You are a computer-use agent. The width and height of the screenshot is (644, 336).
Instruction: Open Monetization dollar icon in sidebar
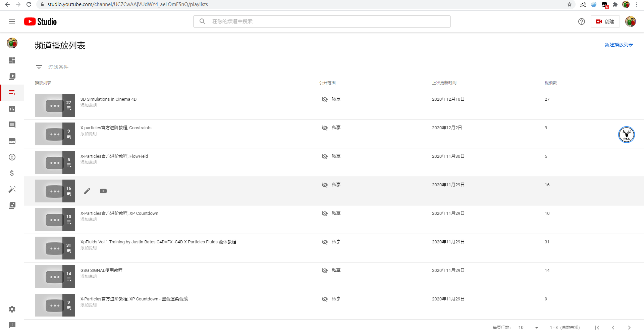pyautogui.click(x=12, y=173)
